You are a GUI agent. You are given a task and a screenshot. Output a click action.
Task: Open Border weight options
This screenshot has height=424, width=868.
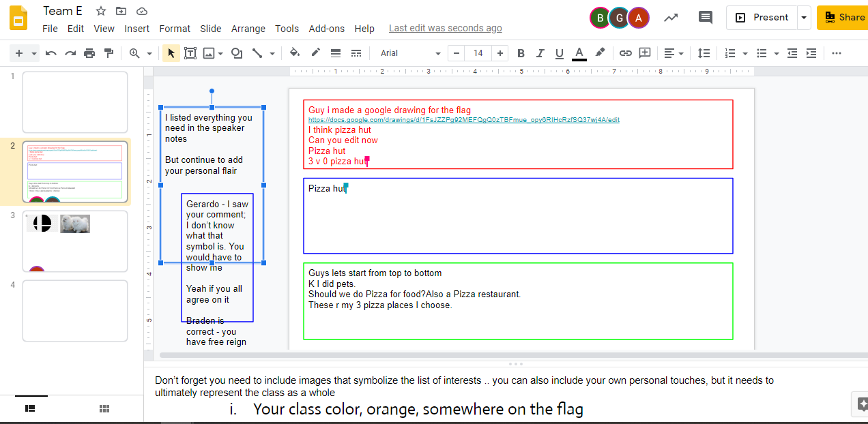(336, 53)
